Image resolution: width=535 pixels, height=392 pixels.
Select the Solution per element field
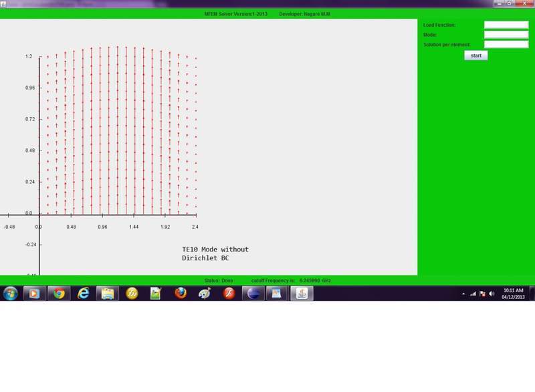tap(506, 45)
